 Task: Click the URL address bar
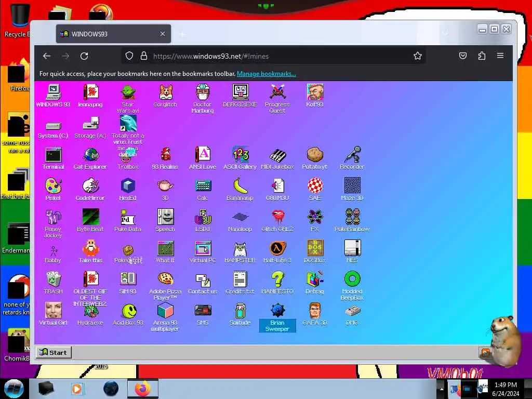pos(273,56)
